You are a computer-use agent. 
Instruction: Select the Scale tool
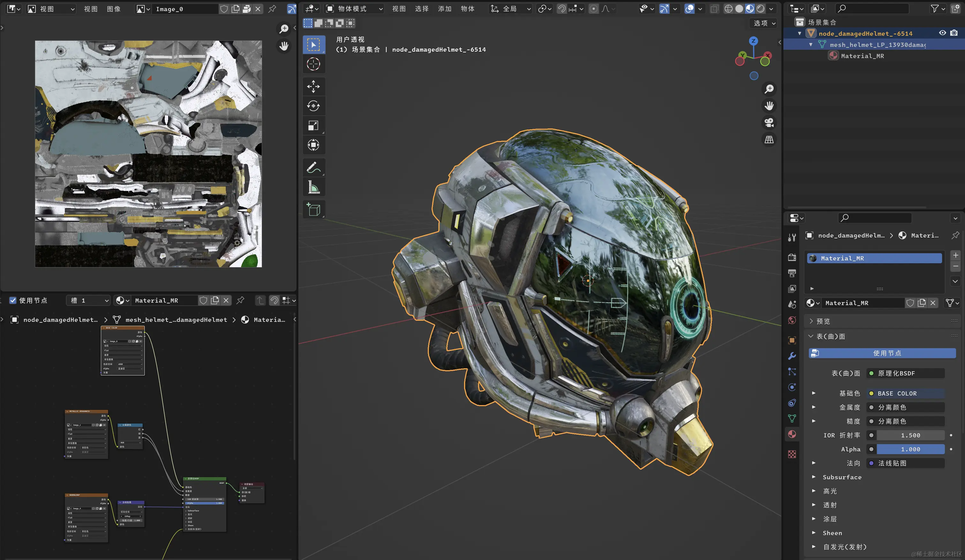pyautogui.click(x=313, y=126)
